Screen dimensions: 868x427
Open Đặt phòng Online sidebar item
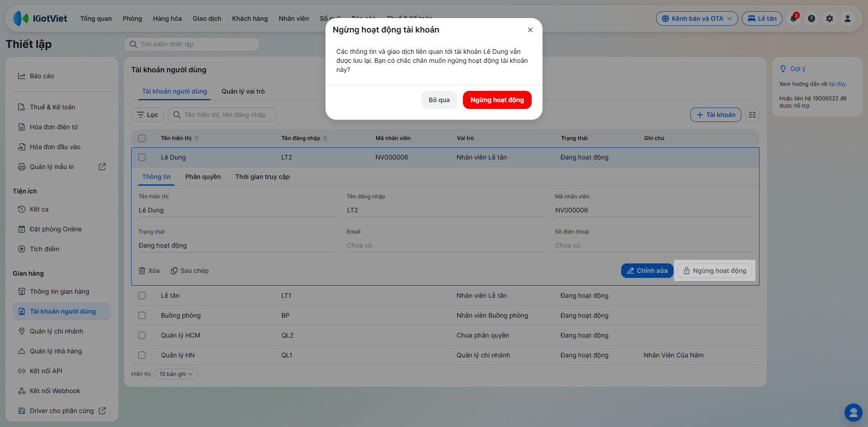pyautogui.click(x=62, y=229)
